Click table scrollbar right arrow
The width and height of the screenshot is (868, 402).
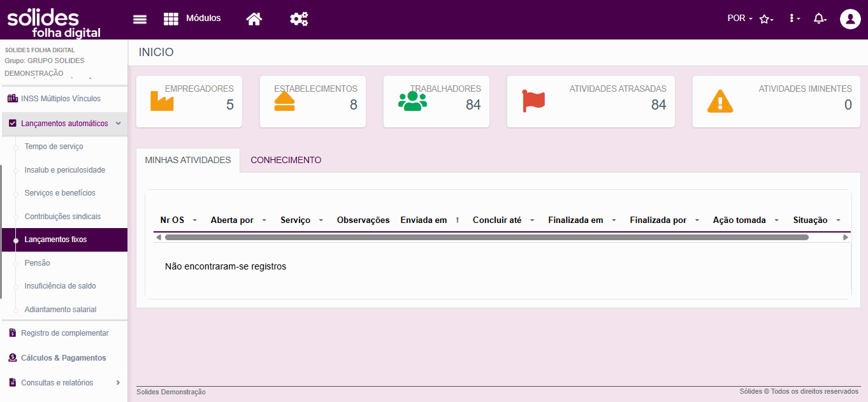846,237
